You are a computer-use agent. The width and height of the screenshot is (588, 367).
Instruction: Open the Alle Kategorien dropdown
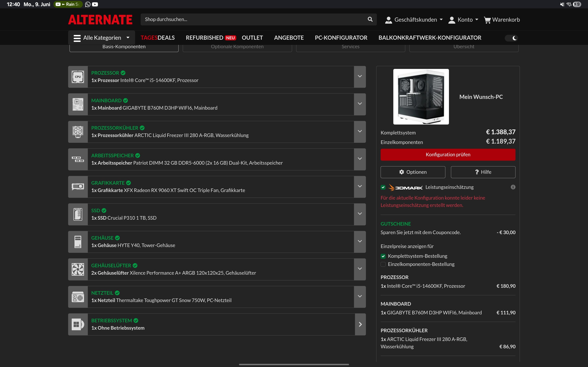click(x=102, y=38)
